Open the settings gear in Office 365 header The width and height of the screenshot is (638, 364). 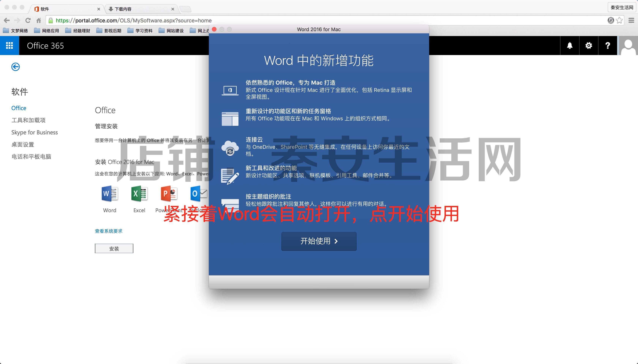point(588,46)
